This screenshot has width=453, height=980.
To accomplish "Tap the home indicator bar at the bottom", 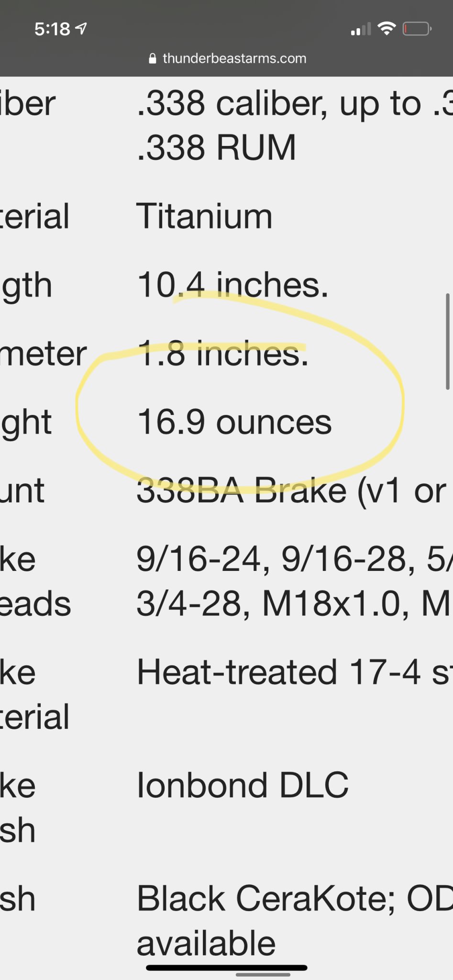I will [x=226, y=968].
